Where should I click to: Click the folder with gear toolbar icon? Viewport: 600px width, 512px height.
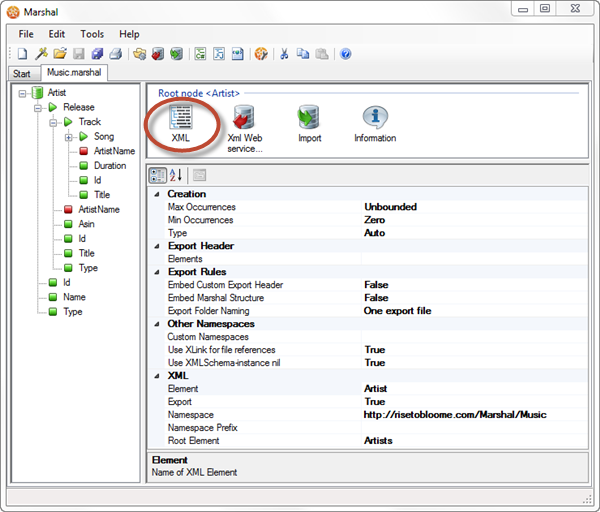click(140, 54)
